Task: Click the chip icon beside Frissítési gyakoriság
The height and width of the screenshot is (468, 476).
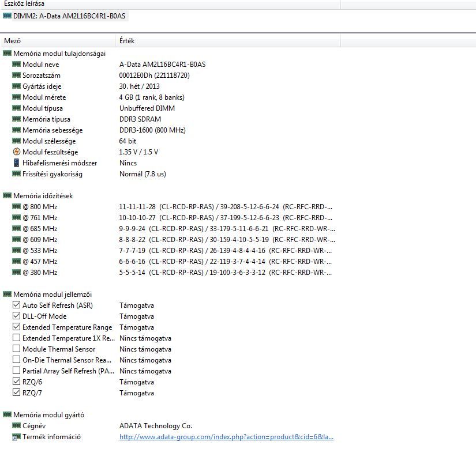Action: (x=16, y=174)
